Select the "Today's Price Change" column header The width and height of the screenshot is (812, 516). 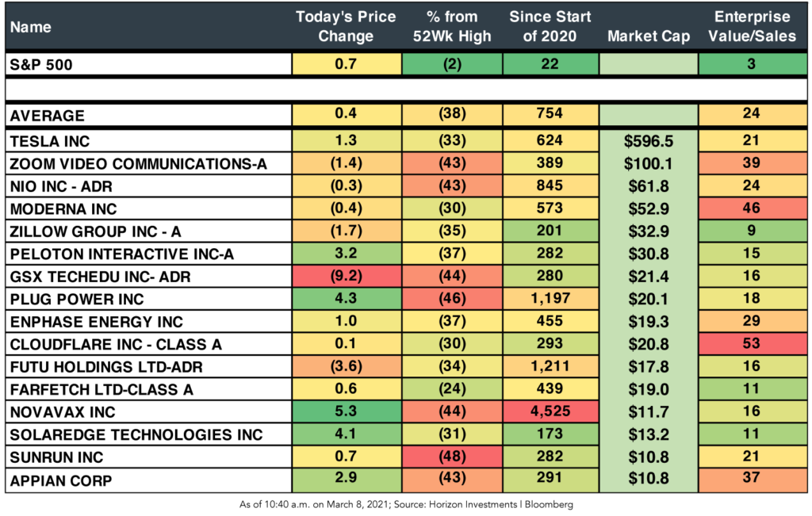(346, 26)
